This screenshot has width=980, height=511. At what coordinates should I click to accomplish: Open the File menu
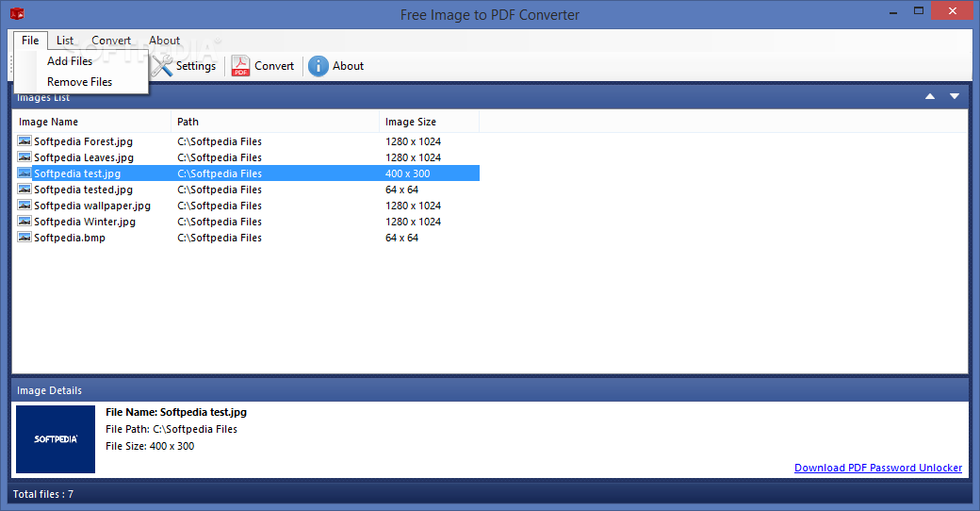point(30,40)
